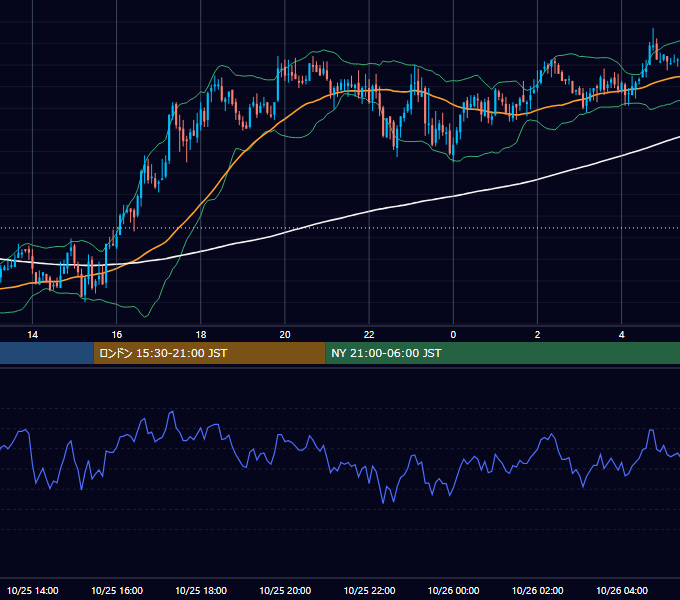Click the 2 hour label on the price chart axis
680x600 pixels.
point(537,335)
